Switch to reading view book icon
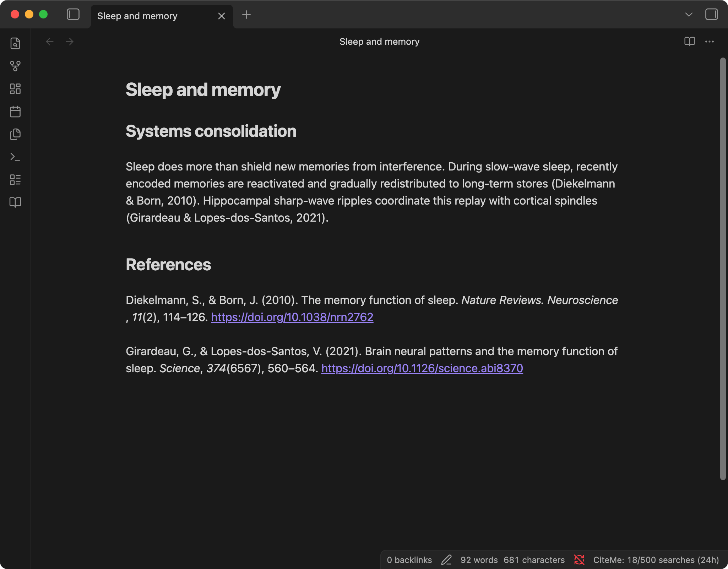This screenshot has height=569, width=728. tap(690, 42)
